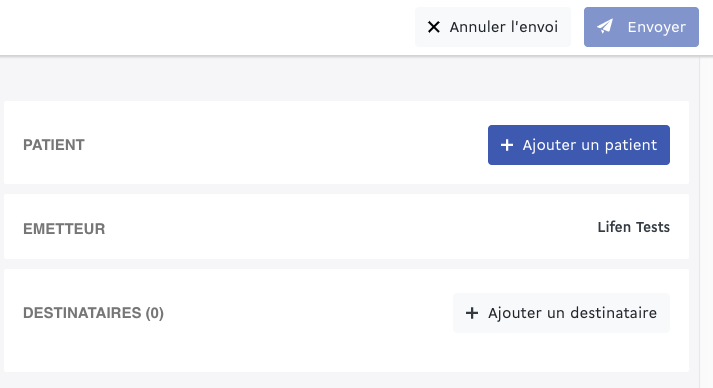Click the "Annuler l'envoi" text label

click(x=504, y=27)
